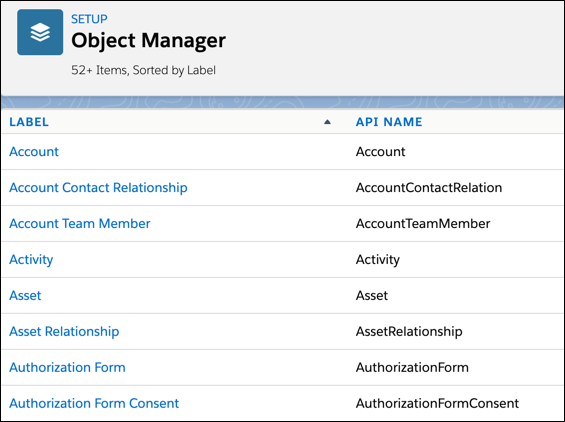This screenshot has height=422, width=565.
Task: Open Account Contact Relationship object
Action: tap(98, 188)
